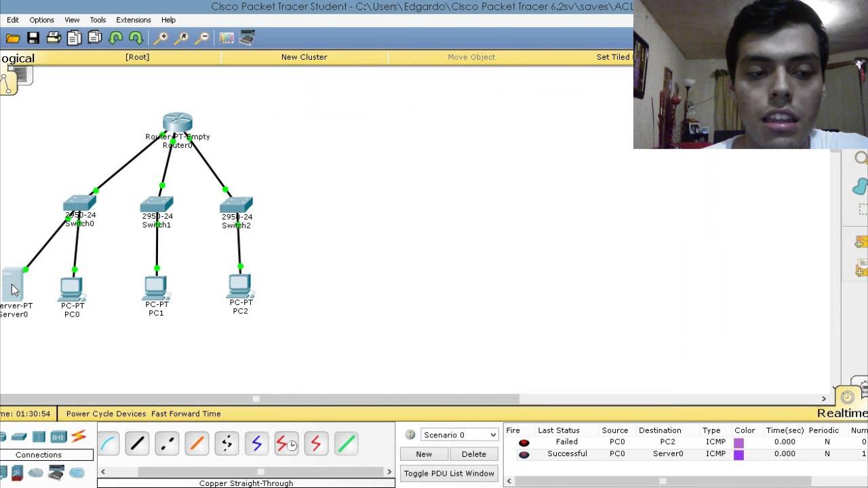Viewport: 868px width, 488px height.
Task: Click Set Tiled Background button
Action: point(613,57)
